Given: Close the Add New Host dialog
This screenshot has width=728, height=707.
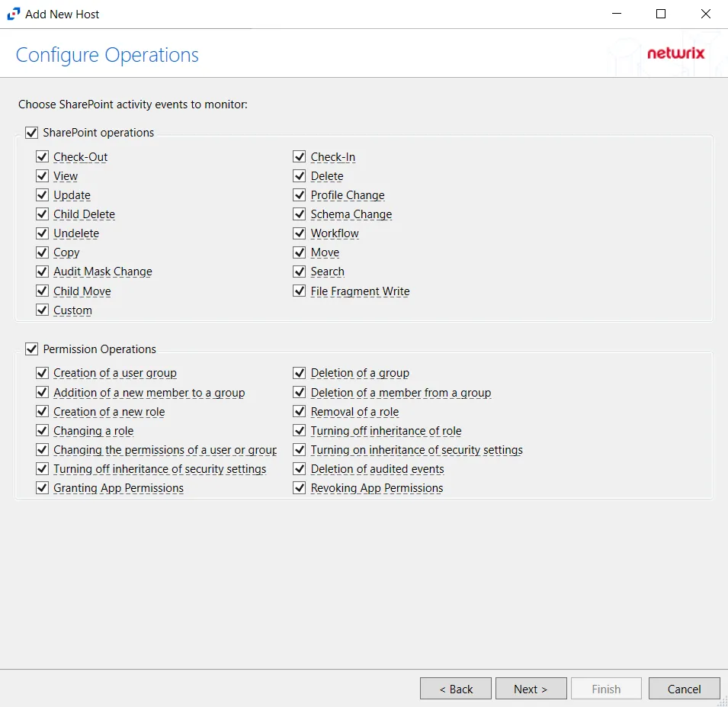Looking at the screenshot, I should pos(706,14).
